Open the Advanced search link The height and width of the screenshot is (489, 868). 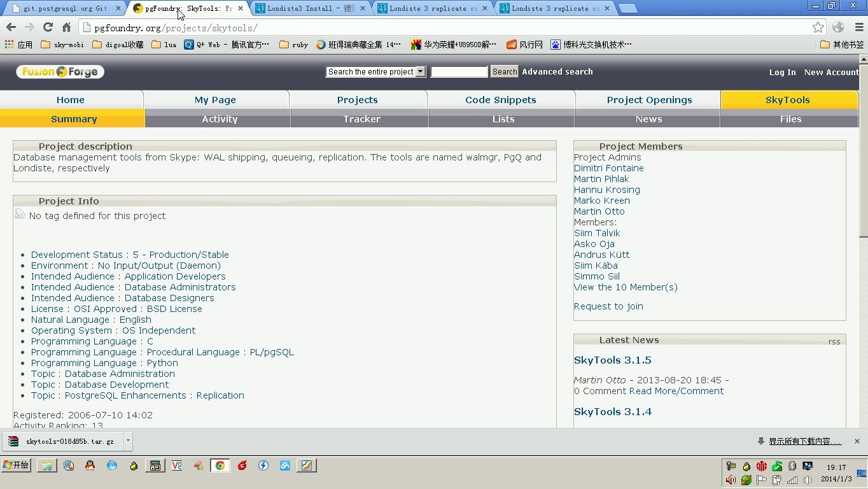click(x=557, y=72)
